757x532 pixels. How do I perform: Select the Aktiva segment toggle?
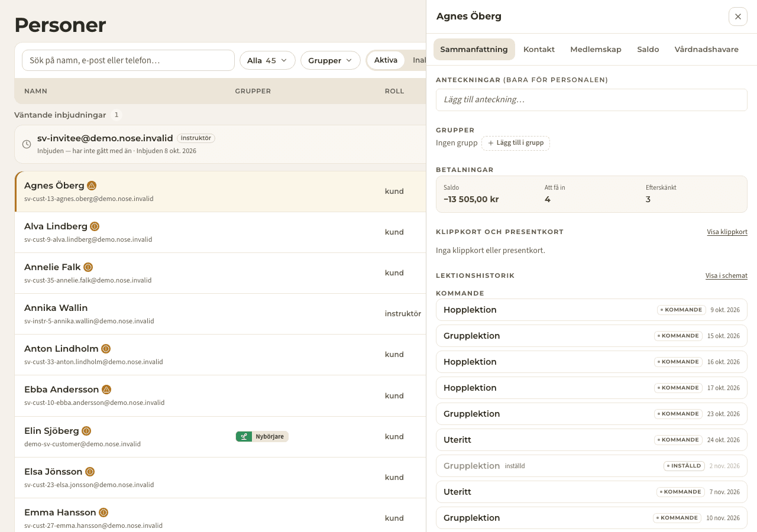(x=386, y=60)
